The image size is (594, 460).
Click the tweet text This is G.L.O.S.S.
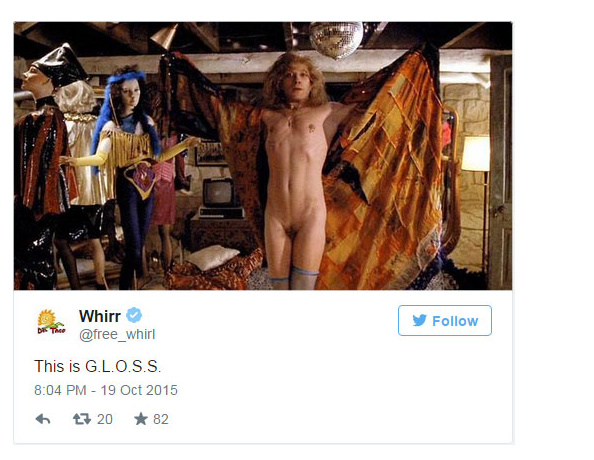pyautogui.click(x=98, y=366)
